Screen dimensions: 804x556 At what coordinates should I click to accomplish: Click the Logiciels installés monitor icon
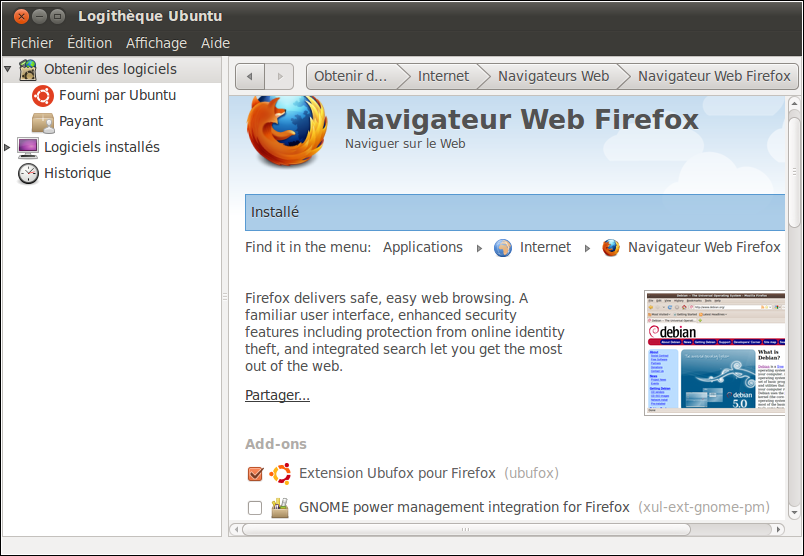click(x=28, y=148)
